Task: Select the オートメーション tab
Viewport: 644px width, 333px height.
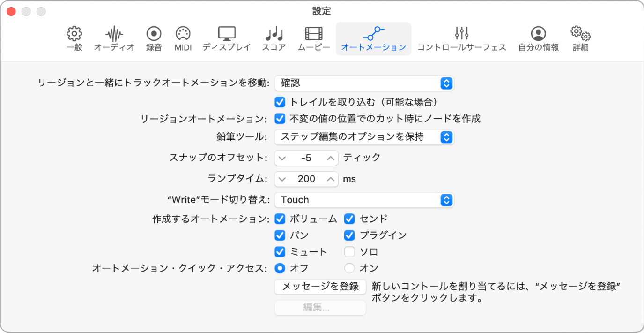Action: pos(373,38)
